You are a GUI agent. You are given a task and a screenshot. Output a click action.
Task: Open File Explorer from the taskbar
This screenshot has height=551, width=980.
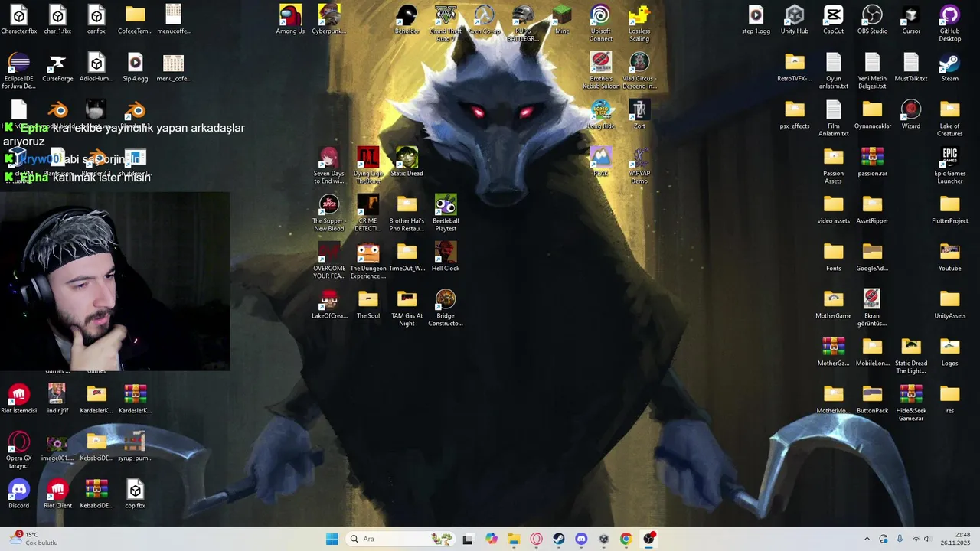513,539
